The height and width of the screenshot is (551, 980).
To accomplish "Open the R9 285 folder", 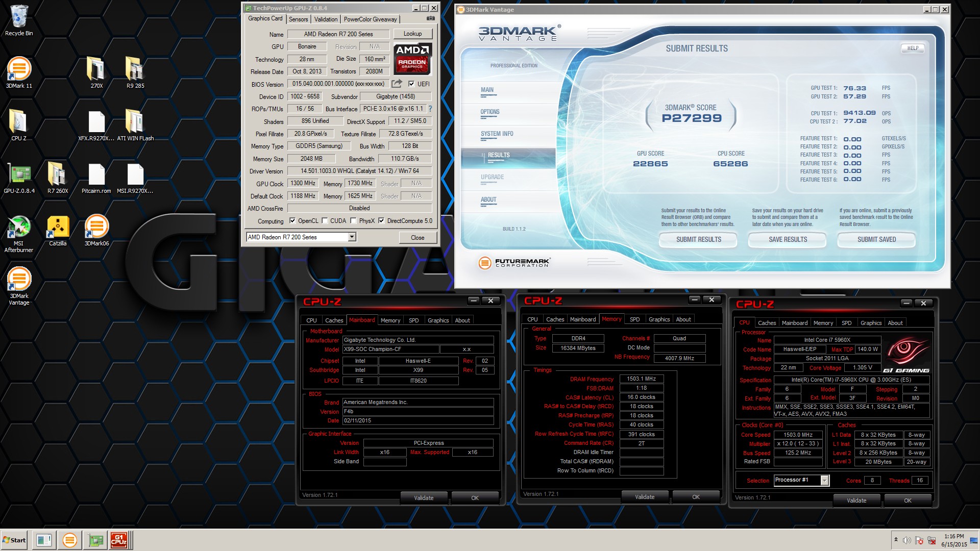I will coord(135,72).
